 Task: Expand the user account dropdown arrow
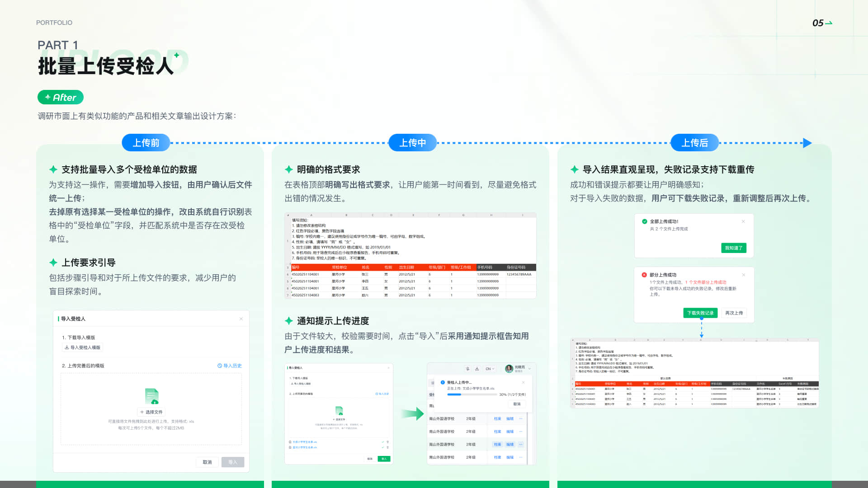[529, 369]
